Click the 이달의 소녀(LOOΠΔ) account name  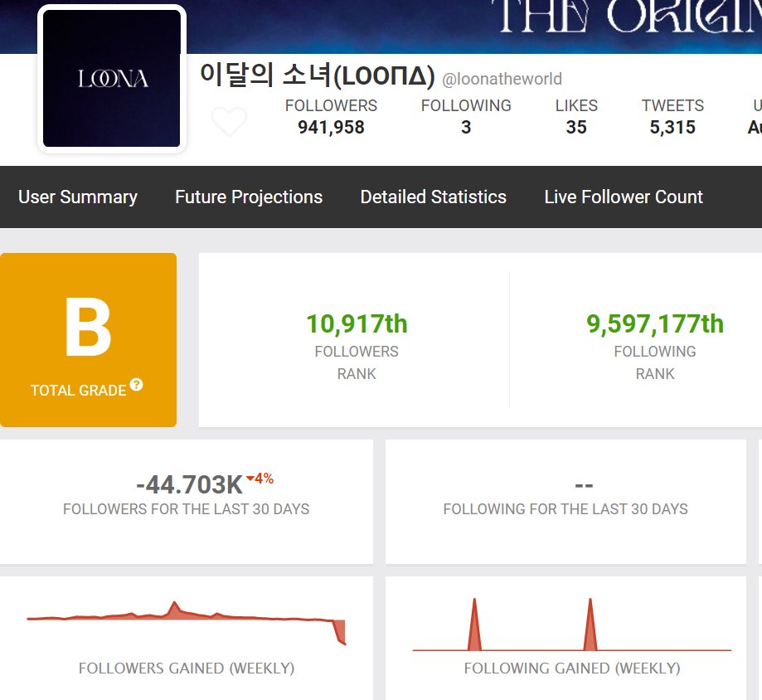click(317, 75)
